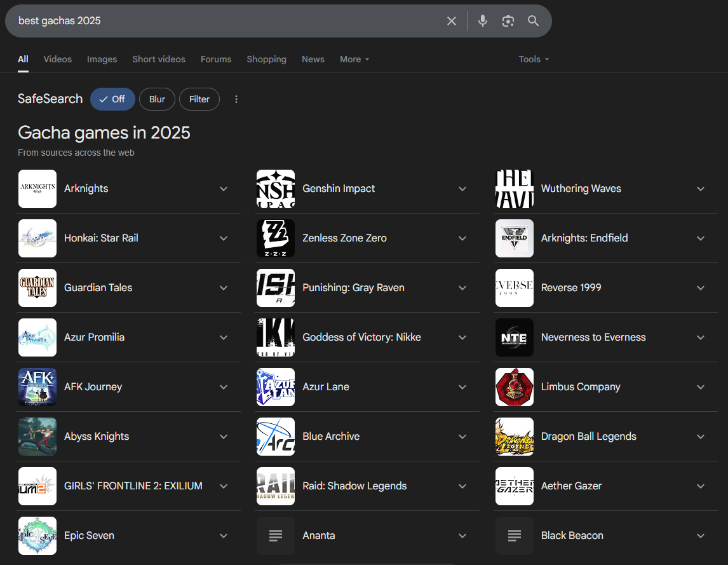
Task: Clear the search box with the X icon
Action: [451, 21]
